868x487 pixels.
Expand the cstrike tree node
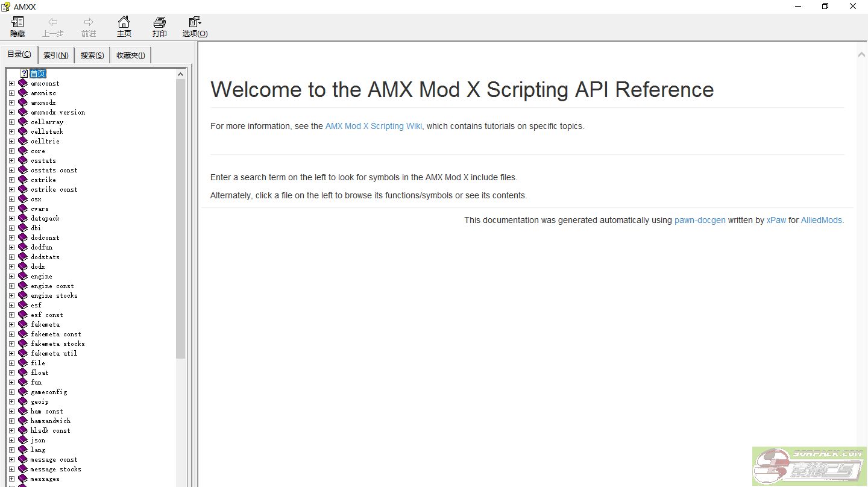[11, 180]
